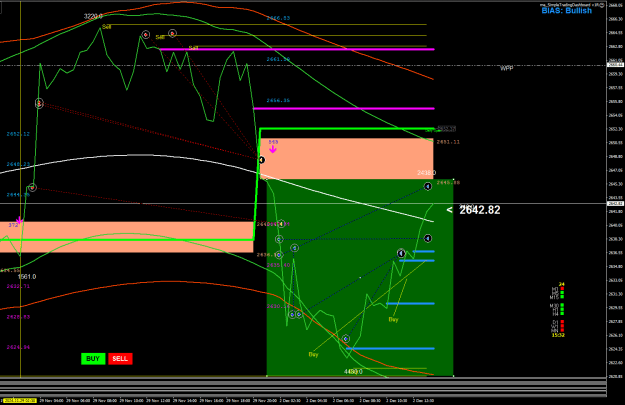This screenshot has width=625, height=405.
Task: Select the yellow 15:32 timer text
Action: point(558,335)
